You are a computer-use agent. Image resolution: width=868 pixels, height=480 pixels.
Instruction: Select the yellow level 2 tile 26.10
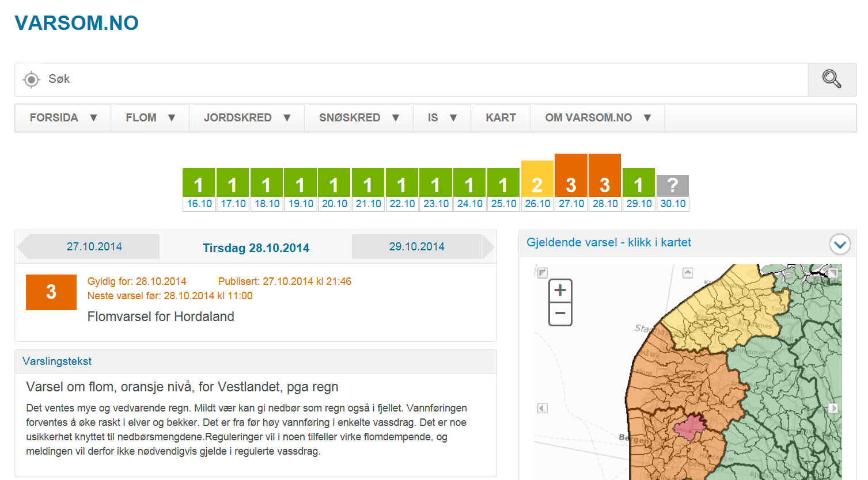click(537, 186)
